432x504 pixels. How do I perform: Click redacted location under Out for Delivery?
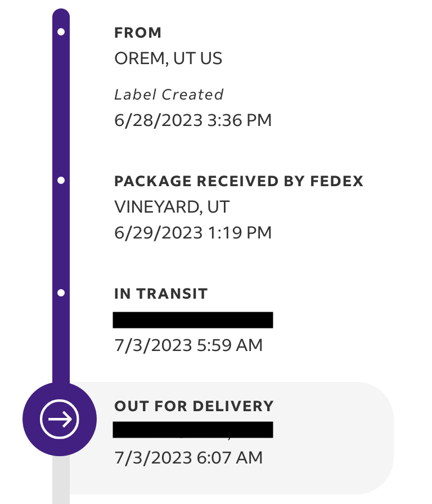click(x=193, y=430)
